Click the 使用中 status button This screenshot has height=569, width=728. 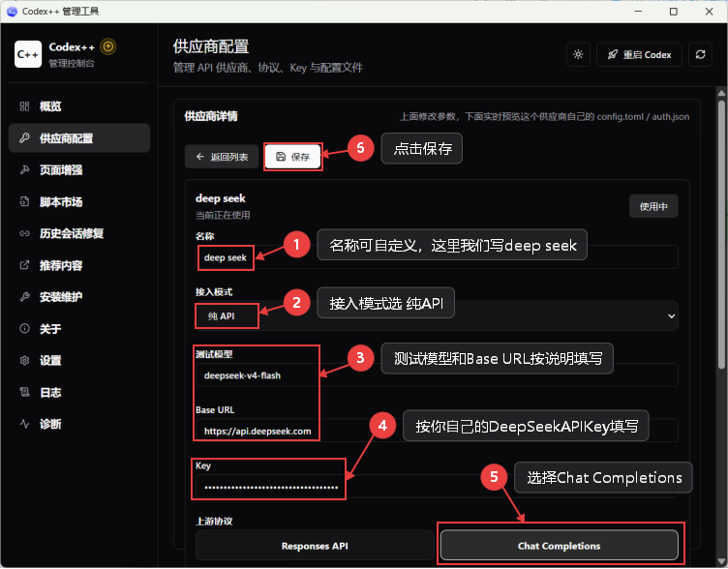[653, 206]
